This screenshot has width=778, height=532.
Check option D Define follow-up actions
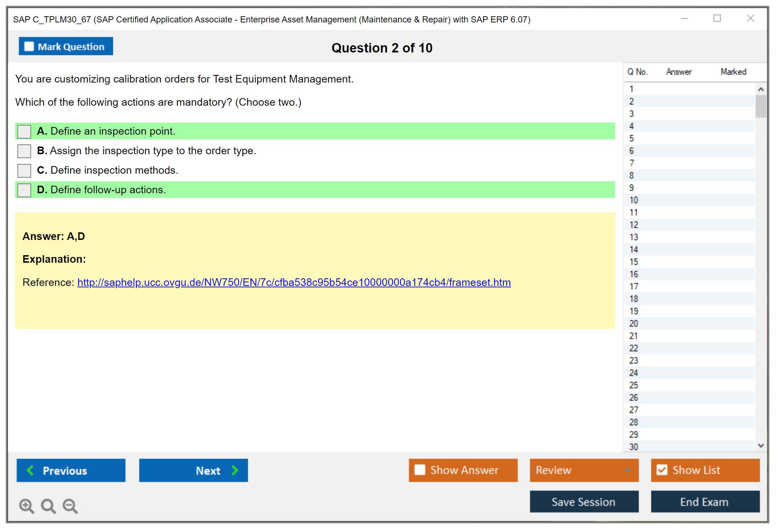[x=24, y=190]
